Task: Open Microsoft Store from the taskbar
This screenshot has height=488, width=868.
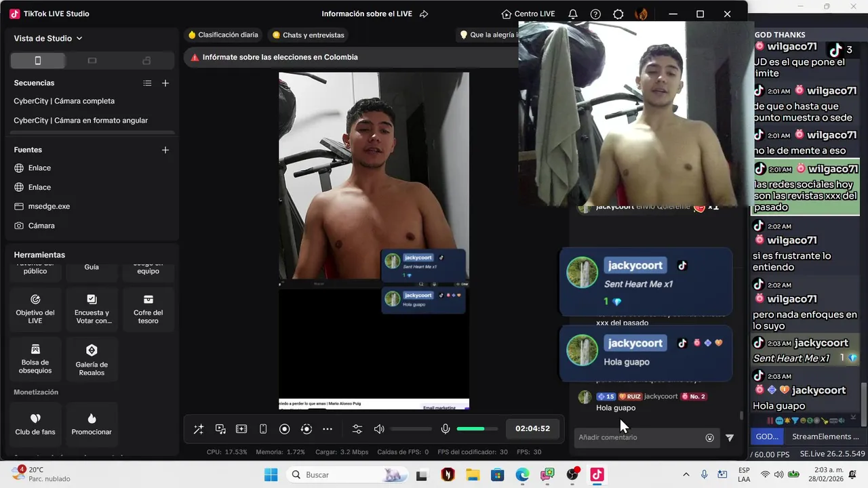Action: (x=498, y=475)
